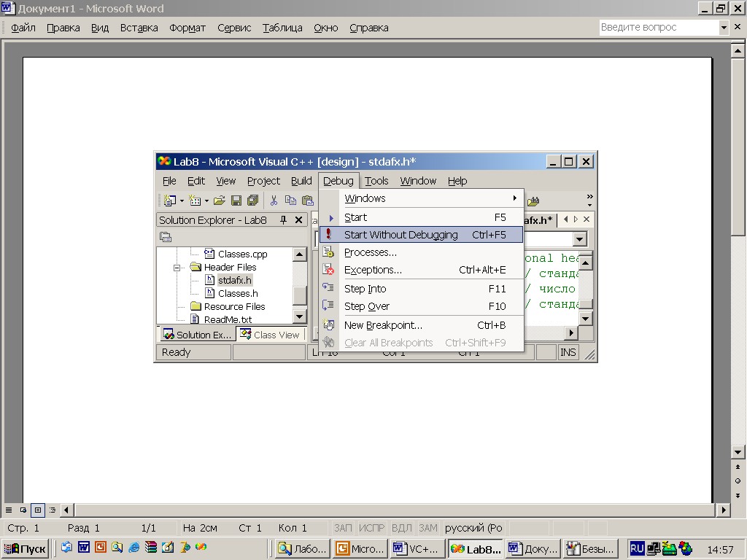
Task: Click Properties icon under Solution Explorer title
Action: [x=166, y=237]
